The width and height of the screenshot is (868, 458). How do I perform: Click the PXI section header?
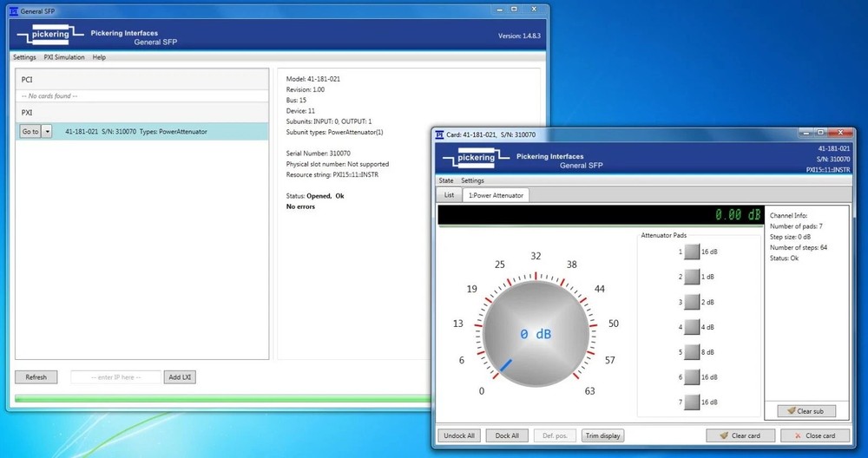tap(141, 112)
